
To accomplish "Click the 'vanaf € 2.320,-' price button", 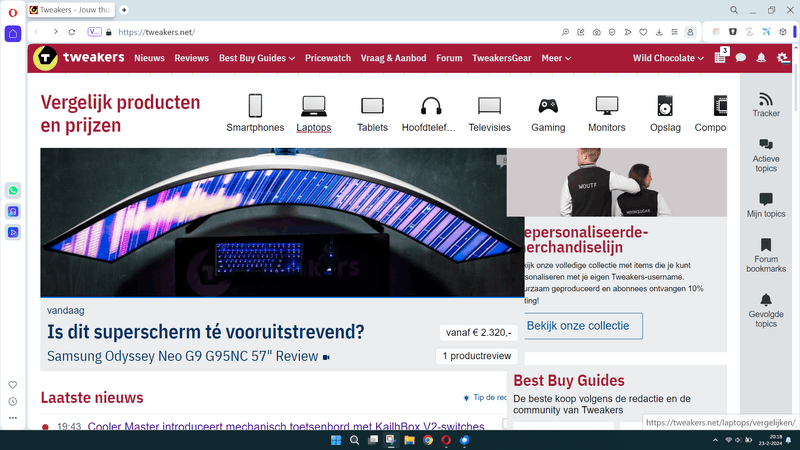I will (x=478, y=333).
